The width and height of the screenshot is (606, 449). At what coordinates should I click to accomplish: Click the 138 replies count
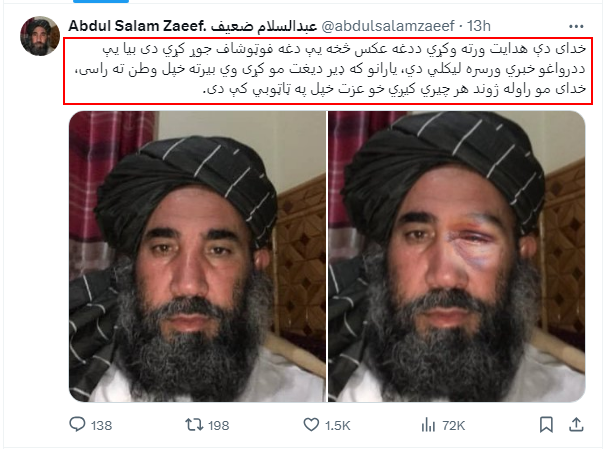(102, 425)
